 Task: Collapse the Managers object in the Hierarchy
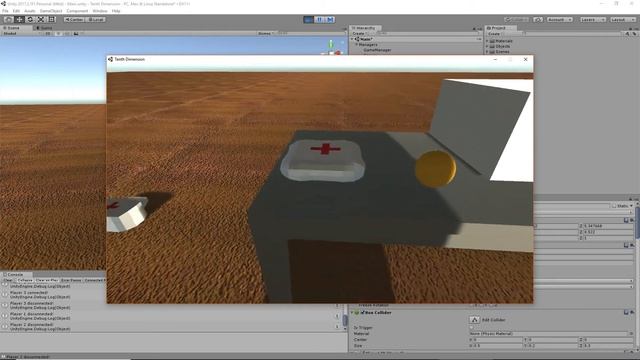356,44
